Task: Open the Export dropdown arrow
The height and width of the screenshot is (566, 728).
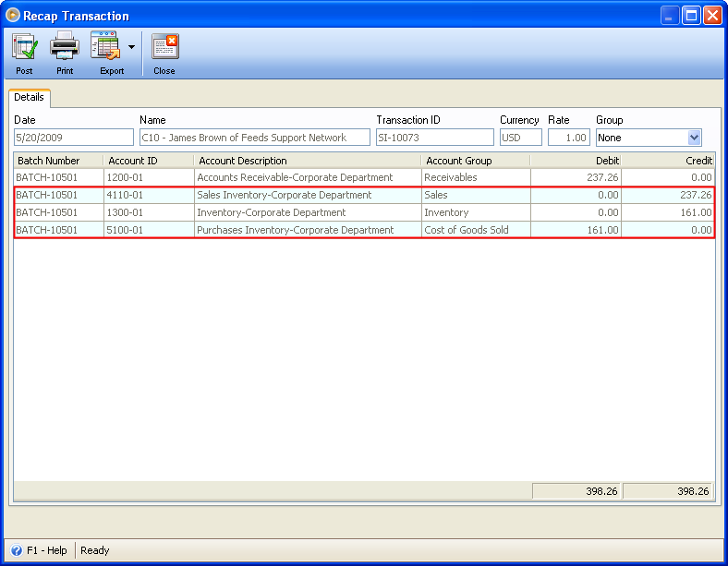Action: coord(131,47)
